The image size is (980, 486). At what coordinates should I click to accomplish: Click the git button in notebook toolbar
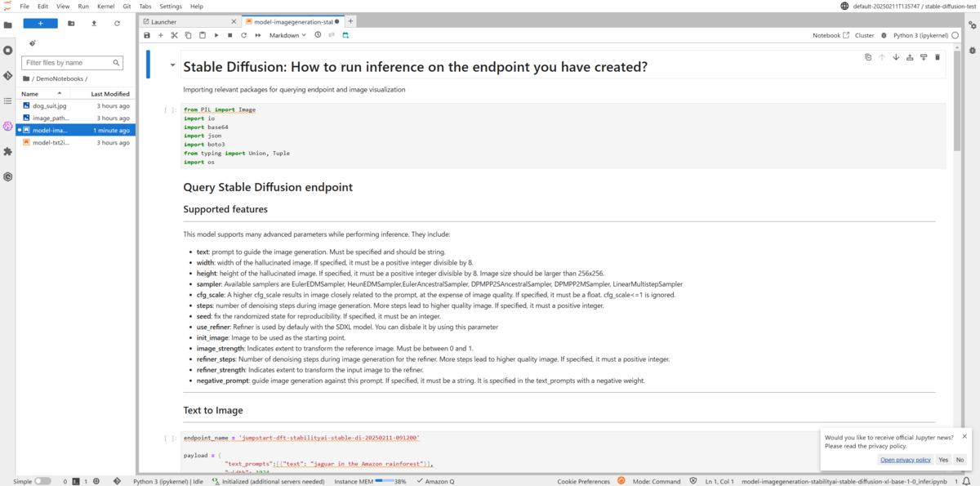(x=332, y=35)
